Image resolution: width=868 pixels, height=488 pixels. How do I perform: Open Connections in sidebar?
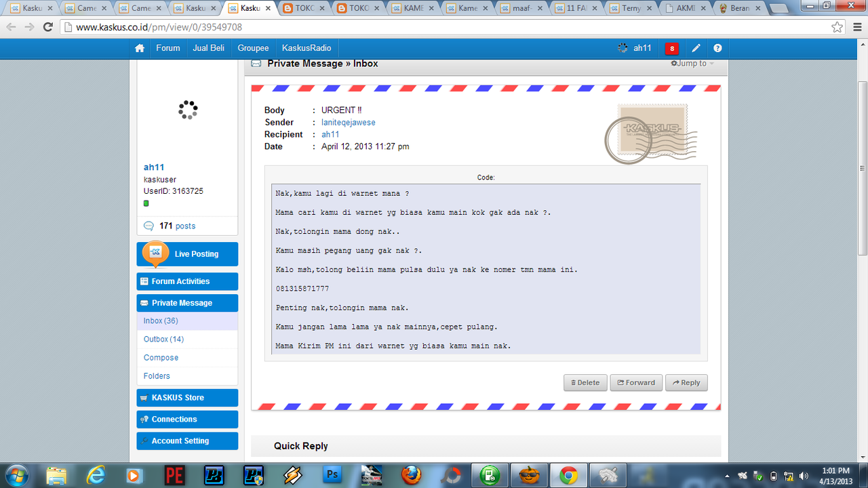click(x=187, y=420)
